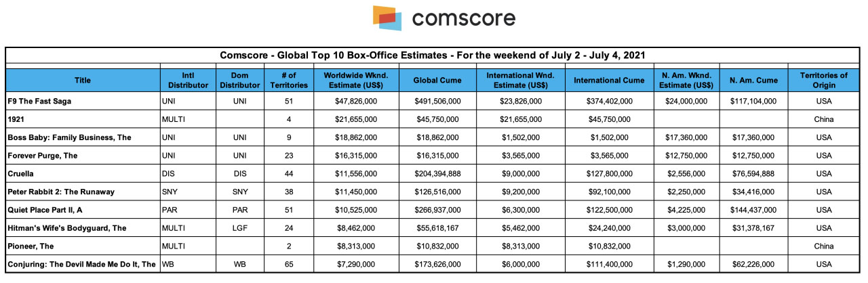
Task: Select the table title banner row
Action: [433, 56]
